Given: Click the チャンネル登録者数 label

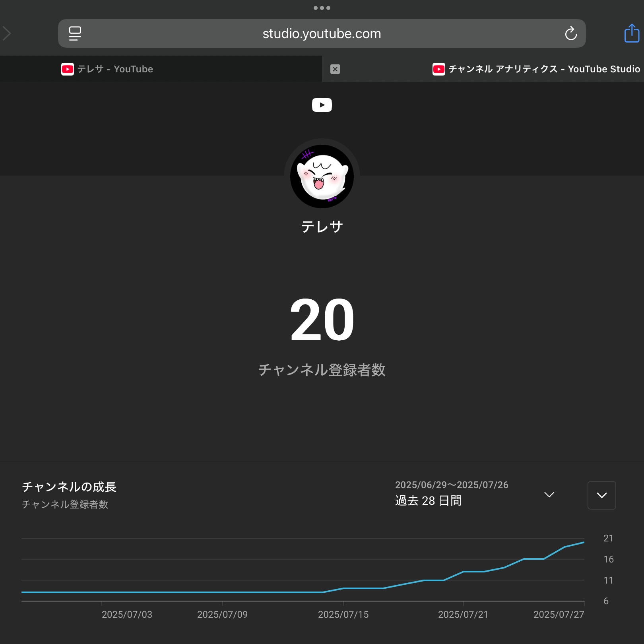Looking at the screenshot, I should (x=322, y=370).
